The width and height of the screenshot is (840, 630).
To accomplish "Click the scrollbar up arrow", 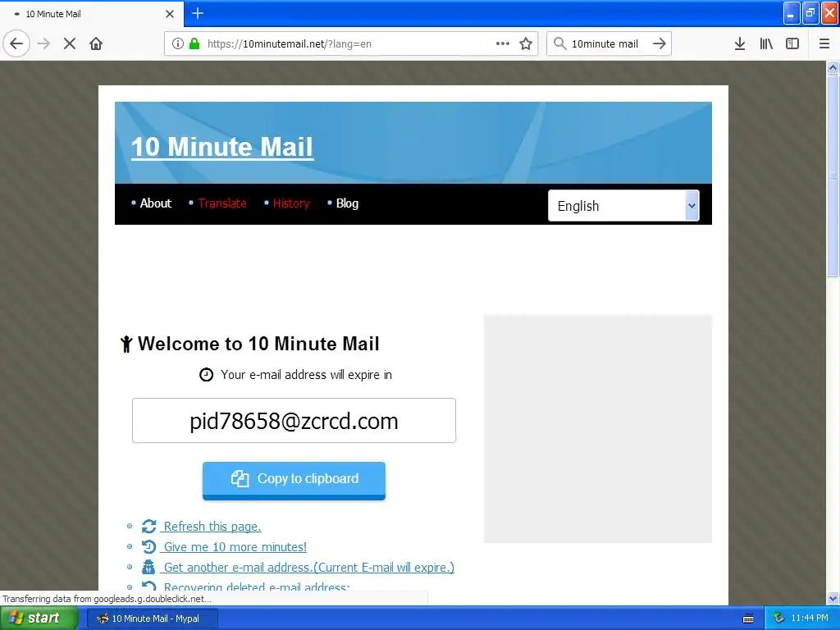I will (833, 67).
